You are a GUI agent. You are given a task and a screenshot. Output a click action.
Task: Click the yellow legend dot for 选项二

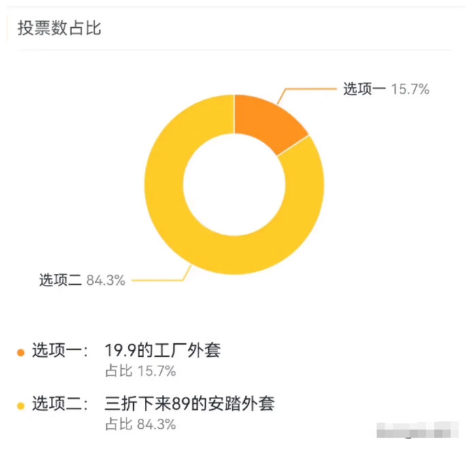(20, 406)
